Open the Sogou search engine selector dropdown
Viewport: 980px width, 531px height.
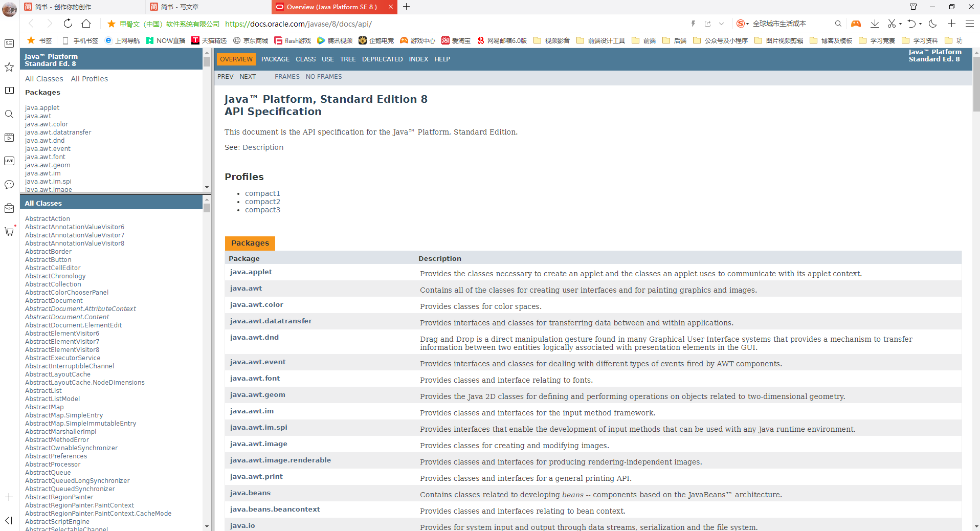(x=743, y=24)
